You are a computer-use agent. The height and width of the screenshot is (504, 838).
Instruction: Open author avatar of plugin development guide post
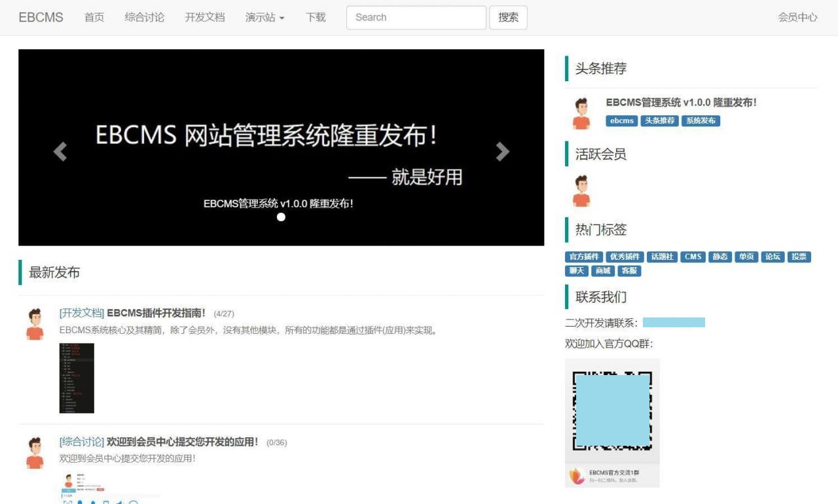tap(35, 324)
